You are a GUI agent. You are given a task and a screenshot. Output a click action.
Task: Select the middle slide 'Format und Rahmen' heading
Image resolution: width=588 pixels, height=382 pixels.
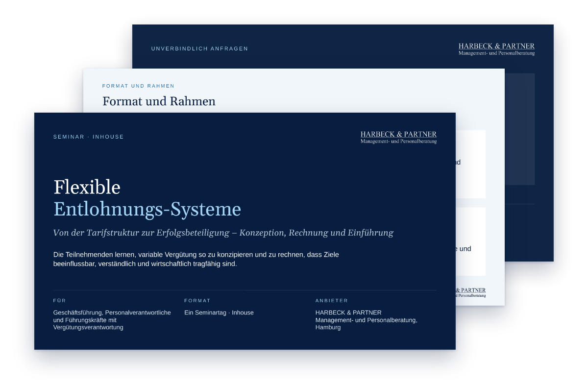[x=159, y=101]
